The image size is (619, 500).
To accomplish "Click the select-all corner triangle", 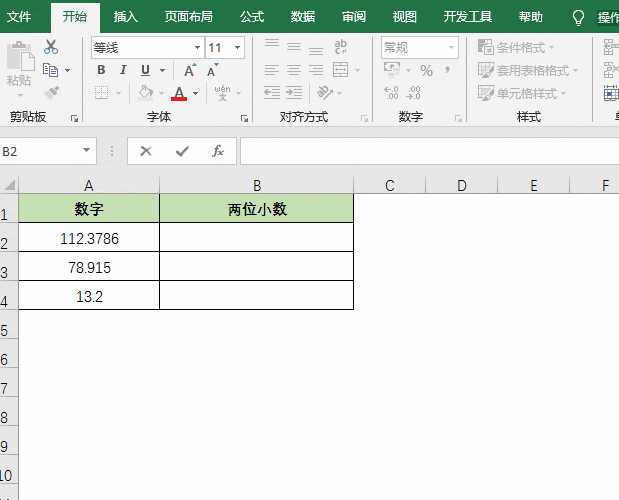I will click(9, 185).
